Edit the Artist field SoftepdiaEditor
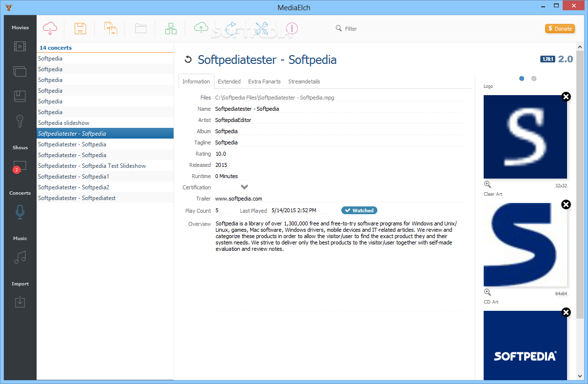This screenshot has height=384, width=588. (x=340, y=120)
